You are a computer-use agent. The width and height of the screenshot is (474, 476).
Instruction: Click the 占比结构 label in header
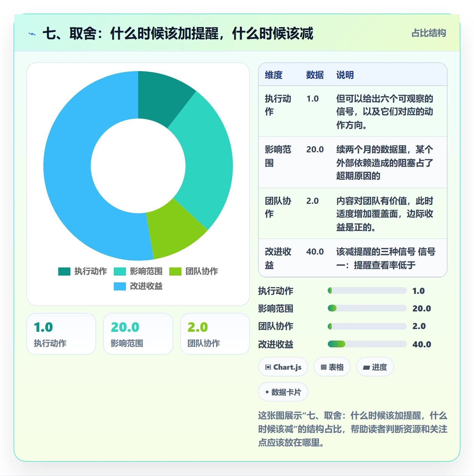[x=429, y=33]
